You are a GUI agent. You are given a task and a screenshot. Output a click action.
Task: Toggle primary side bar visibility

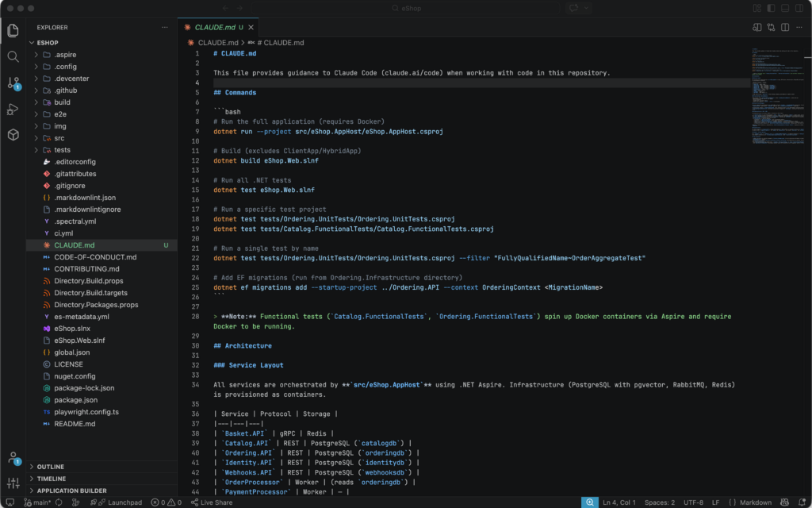tap(771, 8)
